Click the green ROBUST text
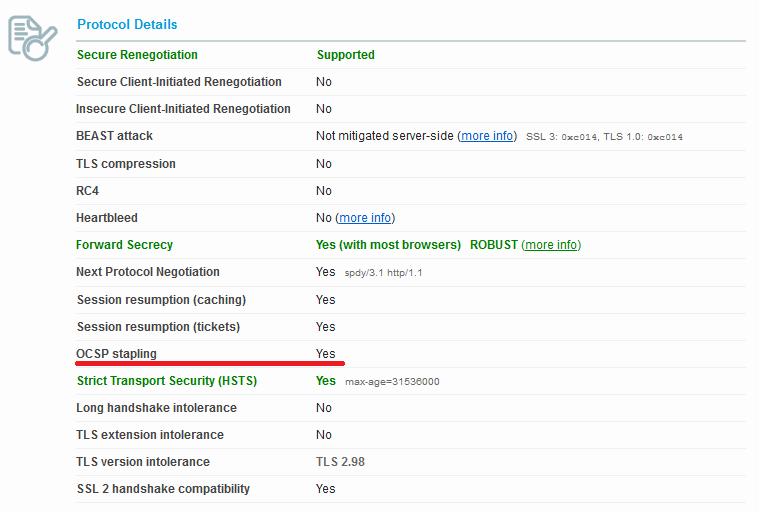759x513 pixels. [x=493, y=245]
